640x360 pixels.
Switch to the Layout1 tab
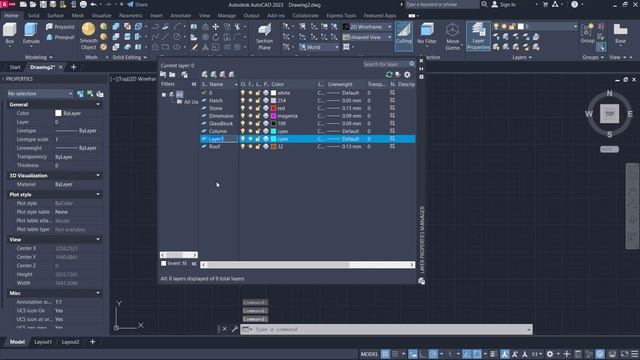pyautogui.click(x=43, y=342)
